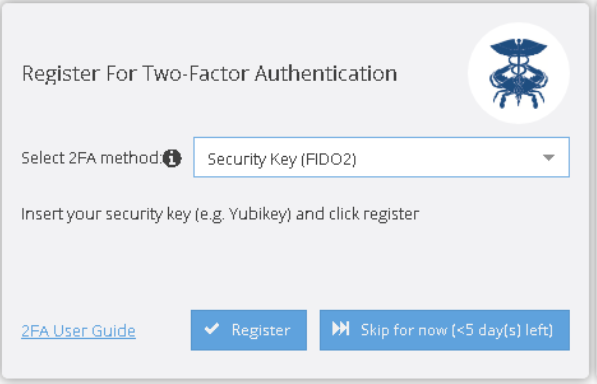Click the 2FA method dropdown arrow

[548, 157]
